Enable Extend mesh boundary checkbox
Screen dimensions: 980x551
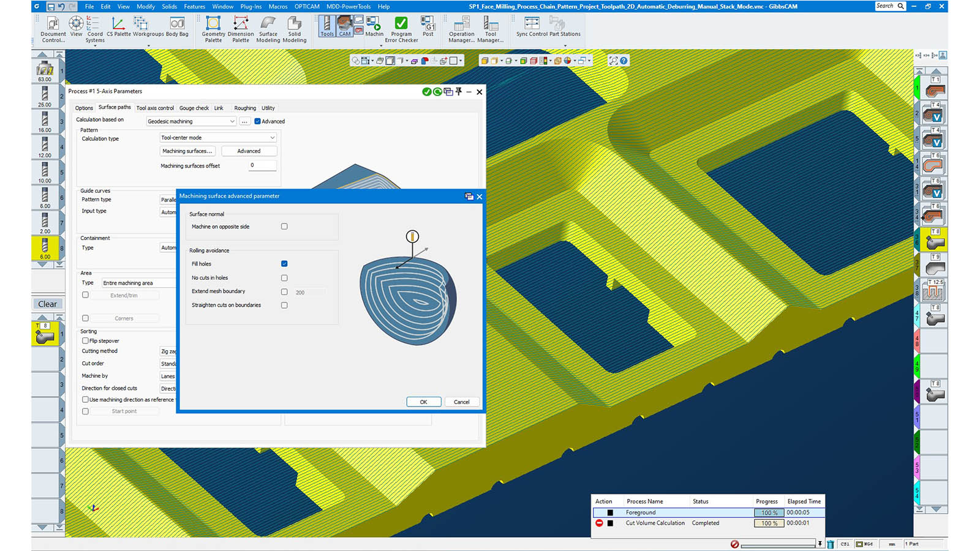tap(284, 292)
